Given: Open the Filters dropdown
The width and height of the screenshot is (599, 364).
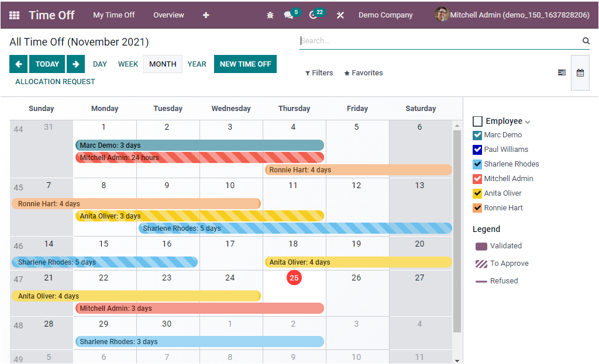Looking at the screenshot, I should (319, 72).
